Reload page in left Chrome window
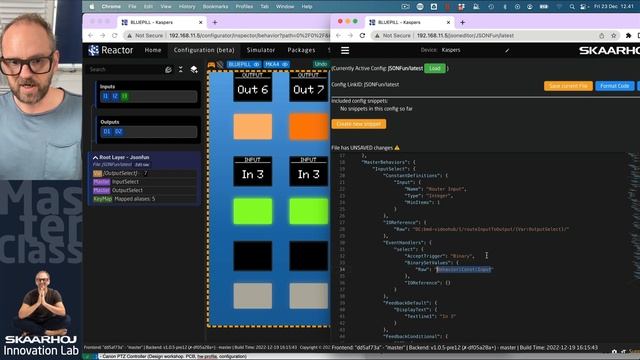Screen dimensions: 640x360 (x=115, y=36)
